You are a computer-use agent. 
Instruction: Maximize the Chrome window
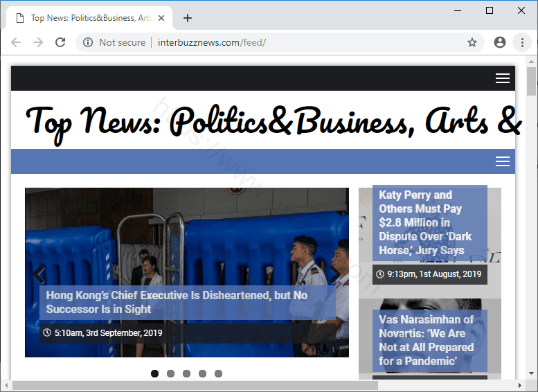point(490,10)
